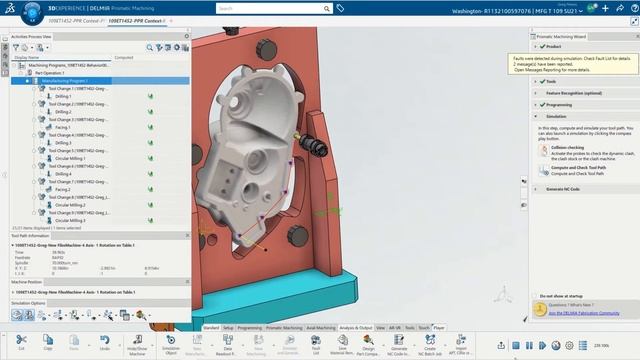Switch to the Standard tab

click(x=211, y=328)
